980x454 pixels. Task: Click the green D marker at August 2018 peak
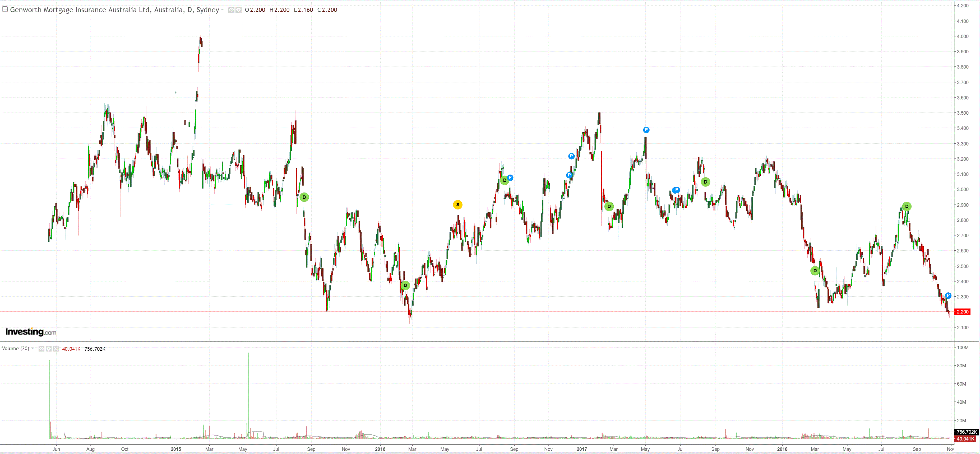pyautogui.click(x=907, y=206)
